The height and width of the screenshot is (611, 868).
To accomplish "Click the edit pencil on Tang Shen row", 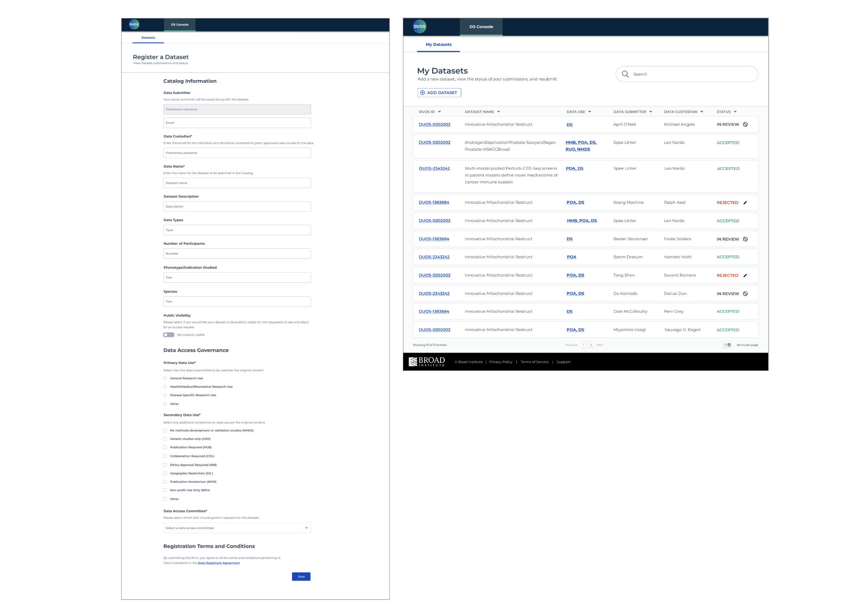I will point(745,276).
